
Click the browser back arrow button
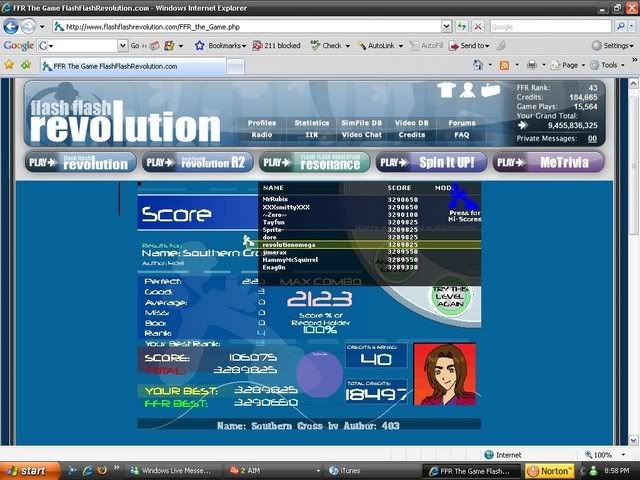pyautogui.click(x=14, y=27)
